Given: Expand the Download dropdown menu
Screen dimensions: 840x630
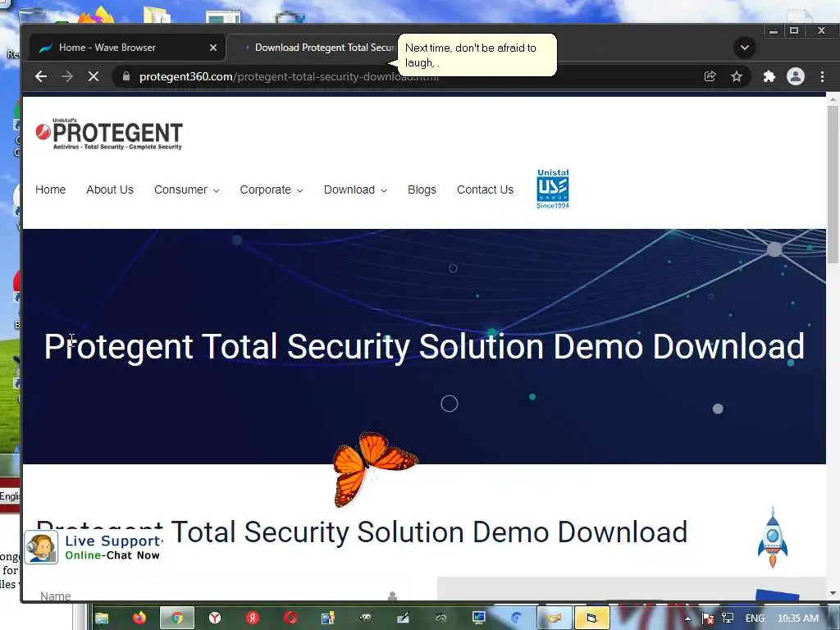Looking at the screenshot, I should point(355,189).
